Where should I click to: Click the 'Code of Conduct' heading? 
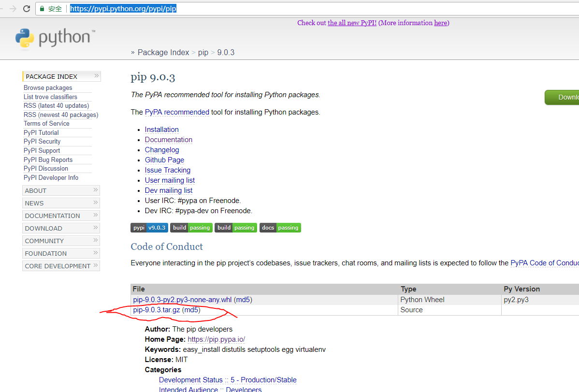167,247
